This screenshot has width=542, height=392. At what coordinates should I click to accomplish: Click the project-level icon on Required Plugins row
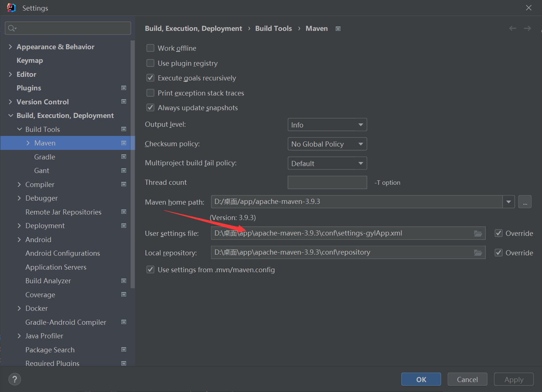click(124, 363)
